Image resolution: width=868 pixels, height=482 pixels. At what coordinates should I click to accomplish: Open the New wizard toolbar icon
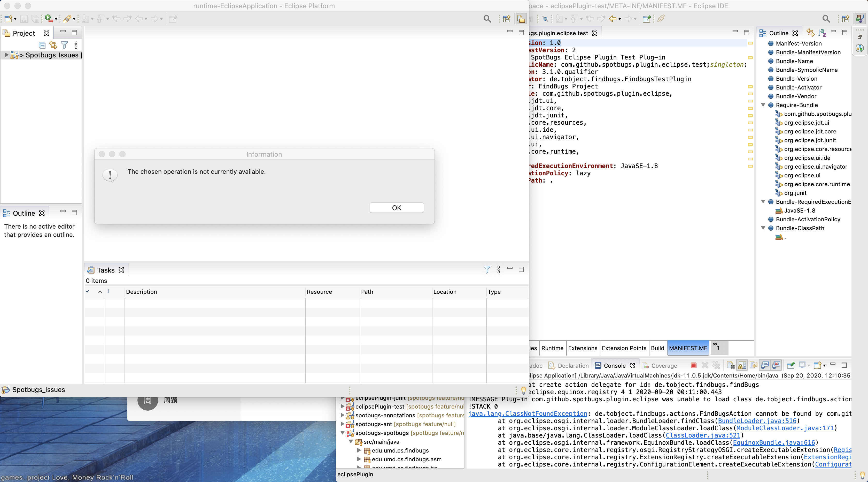[x=9, y=19]
